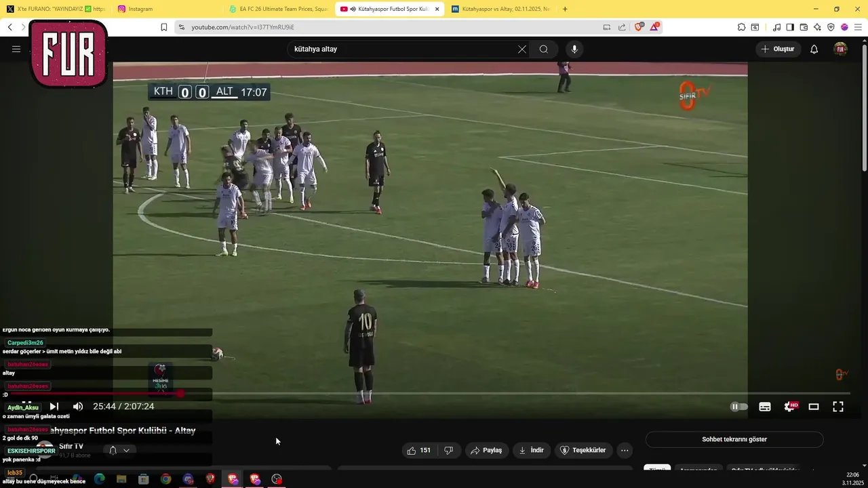Open Brave Rewards triangle icon
Screen dimensions: 868x488
tap(655, 27)
